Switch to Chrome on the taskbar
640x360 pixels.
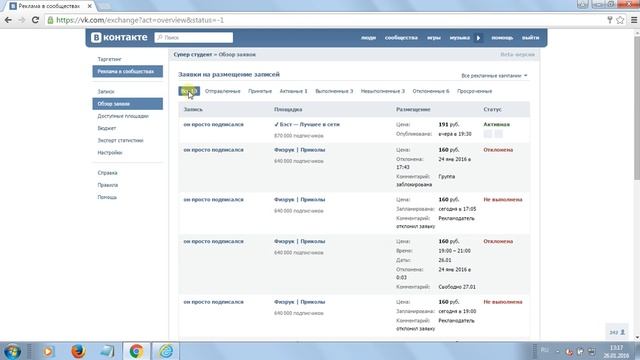[x=136, y=351]
